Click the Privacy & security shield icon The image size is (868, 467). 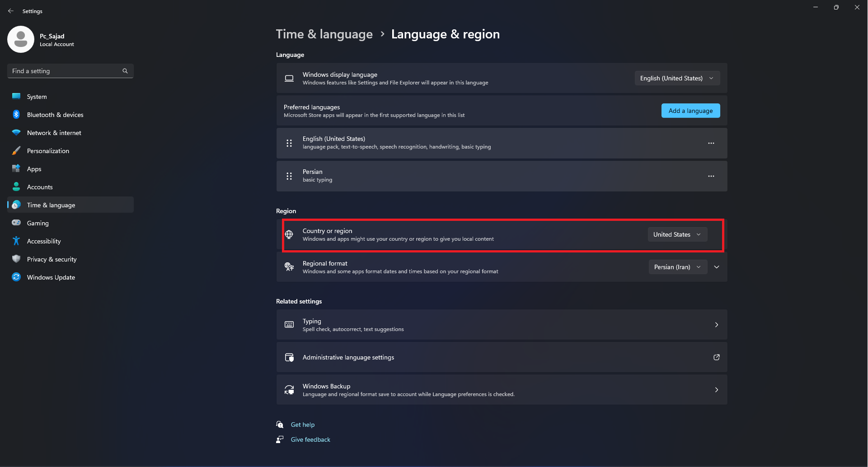(16, 259)
